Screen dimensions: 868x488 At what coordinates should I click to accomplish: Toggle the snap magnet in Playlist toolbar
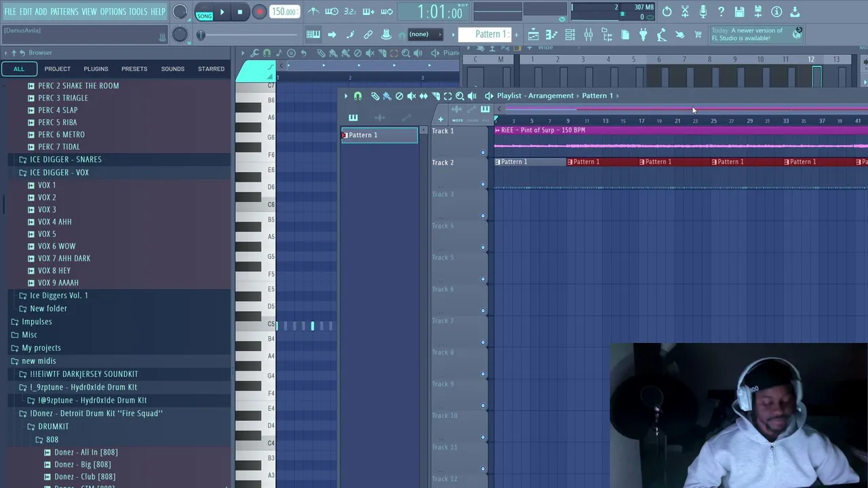[x=358, y=96]
